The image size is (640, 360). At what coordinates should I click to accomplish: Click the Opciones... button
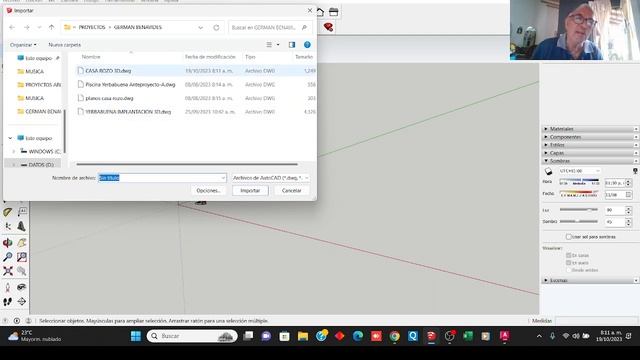coord(209,191)
